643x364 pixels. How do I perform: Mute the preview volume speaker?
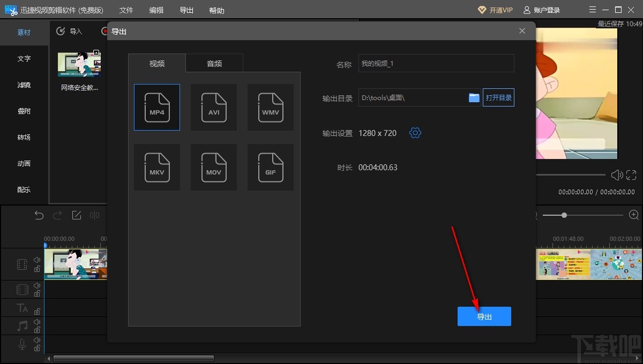pyautogui.click(x=617, y=175)
